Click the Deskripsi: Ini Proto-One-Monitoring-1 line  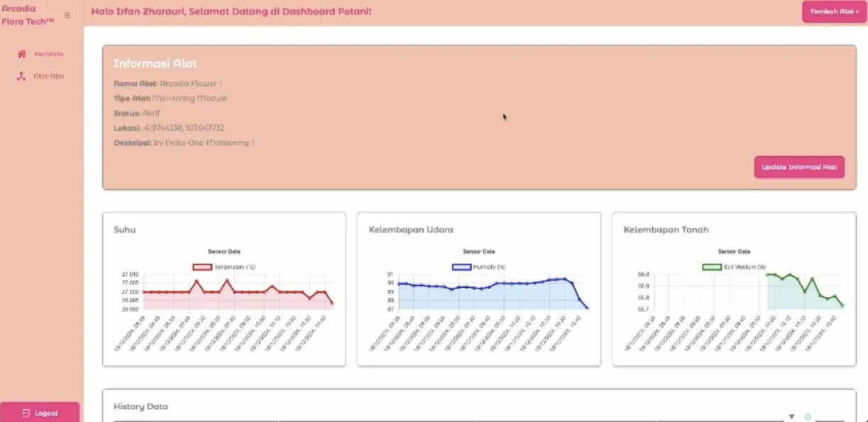pos(184,143)
